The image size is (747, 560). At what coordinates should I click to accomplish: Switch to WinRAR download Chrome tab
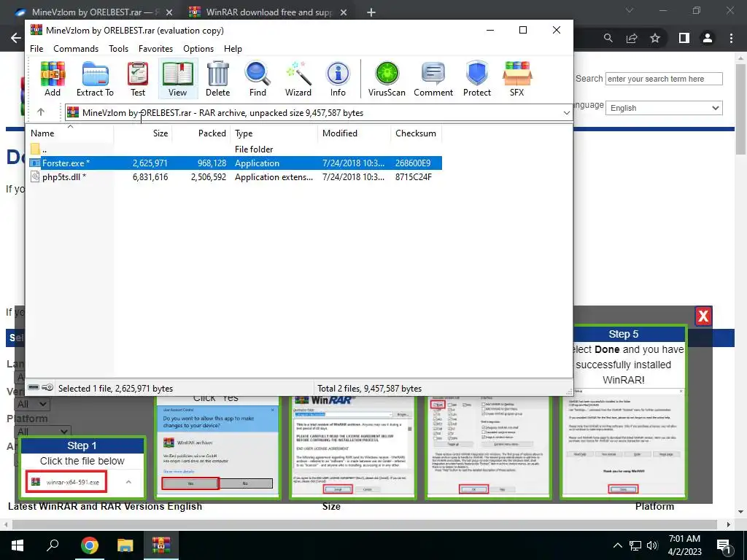(x=268, y=12)
